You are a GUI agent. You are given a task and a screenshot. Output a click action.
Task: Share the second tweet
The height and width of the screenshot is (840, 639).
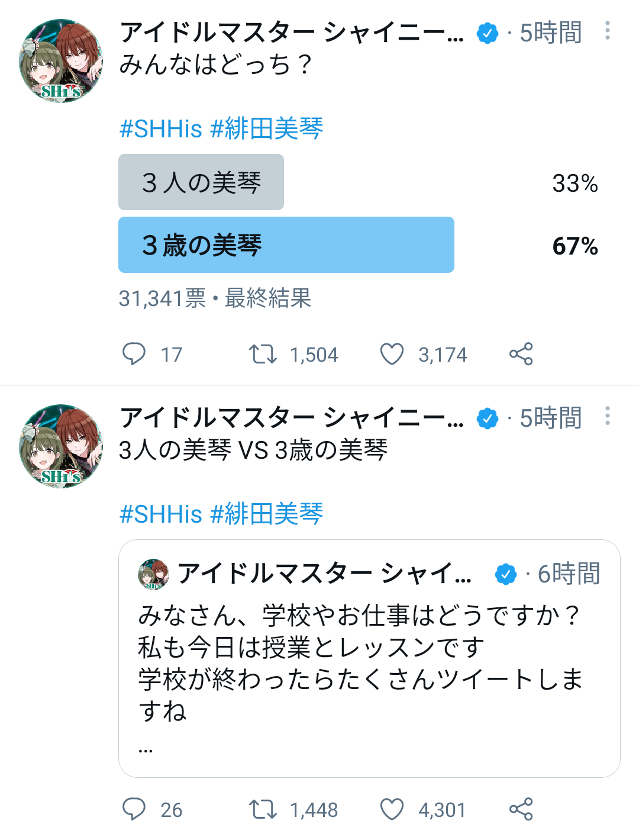click(521, 809)
